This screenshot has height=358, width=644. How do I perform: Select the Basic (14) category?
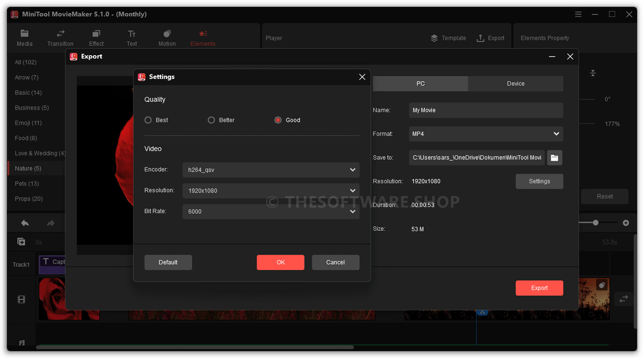pos(28,93)
